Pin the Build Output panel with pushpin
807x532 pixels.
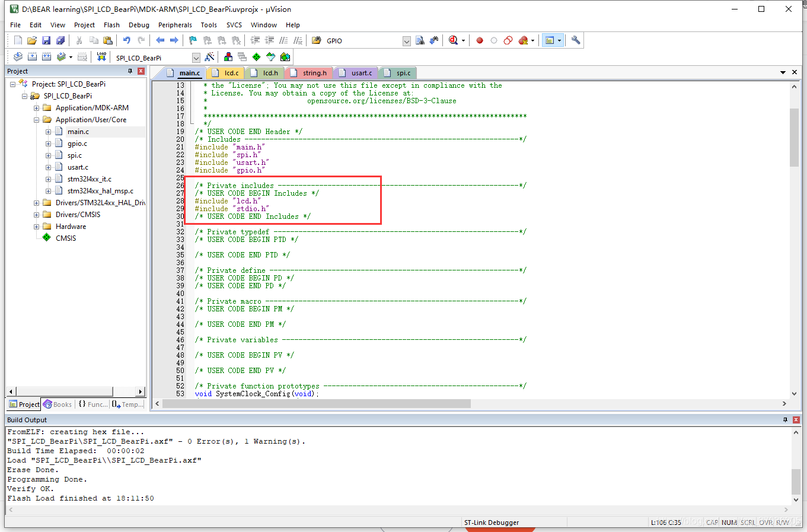tap(786, 420)
